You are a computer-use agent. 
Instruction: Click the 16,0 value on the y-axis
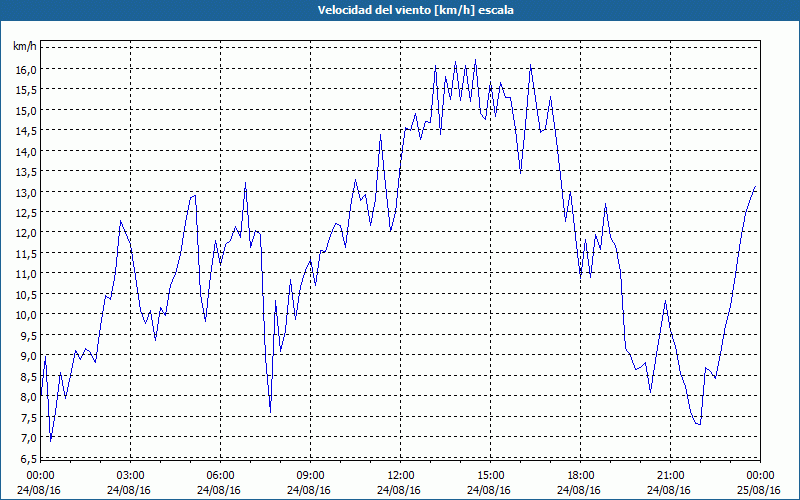pyautogui.click(x=27, y=69)
